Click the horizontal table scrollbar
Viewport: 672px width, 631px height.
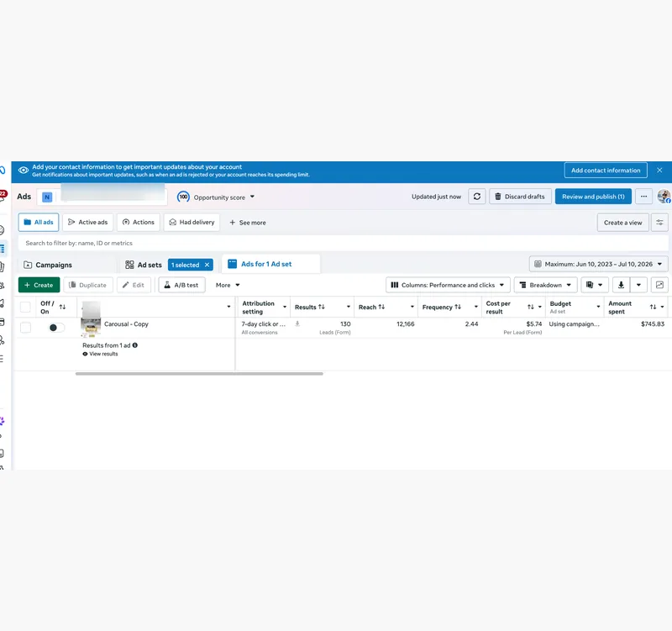coord(199,374)
